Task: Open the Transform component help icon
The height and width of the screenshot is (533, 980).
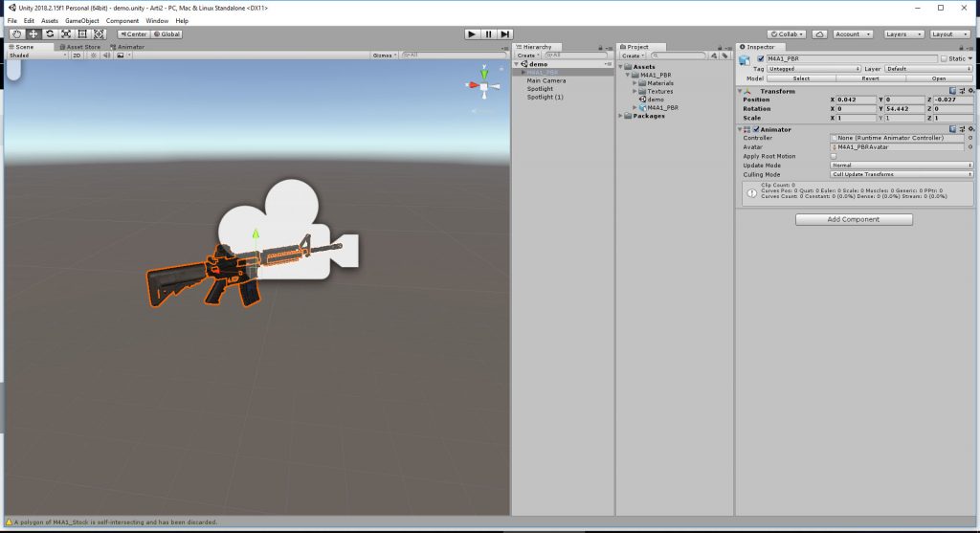Action: 952,91
